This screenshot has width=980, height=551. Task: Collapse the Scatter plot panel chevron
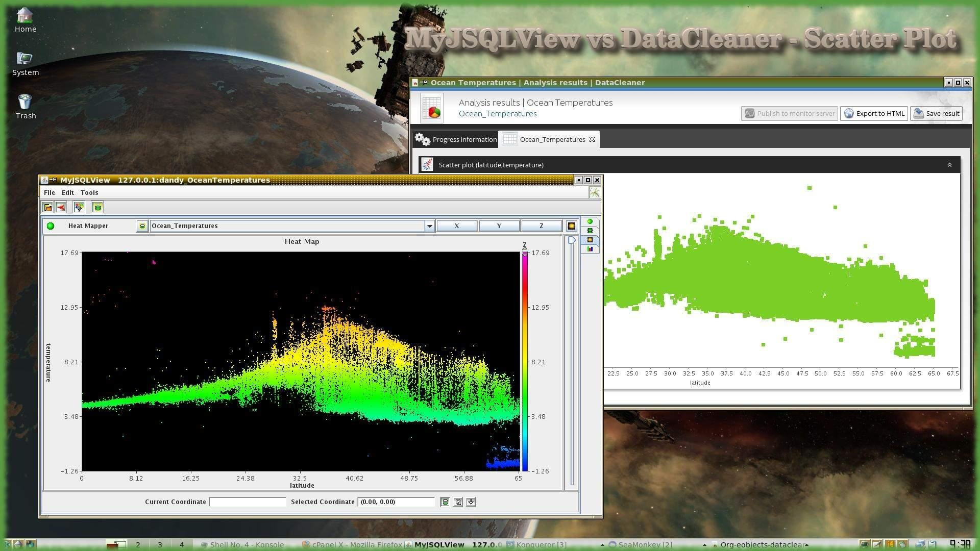tap(949, 165)
